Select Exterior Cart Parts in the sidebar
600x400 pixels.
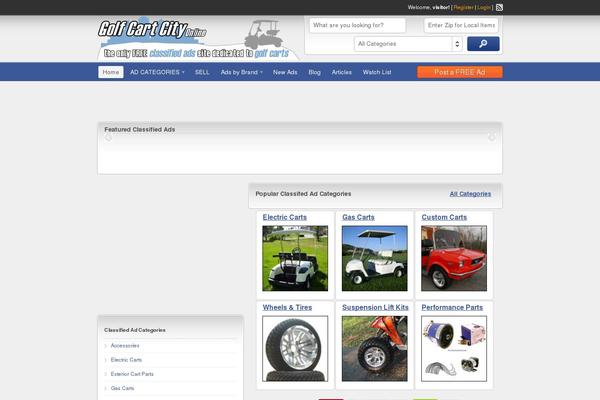(132, 374)
